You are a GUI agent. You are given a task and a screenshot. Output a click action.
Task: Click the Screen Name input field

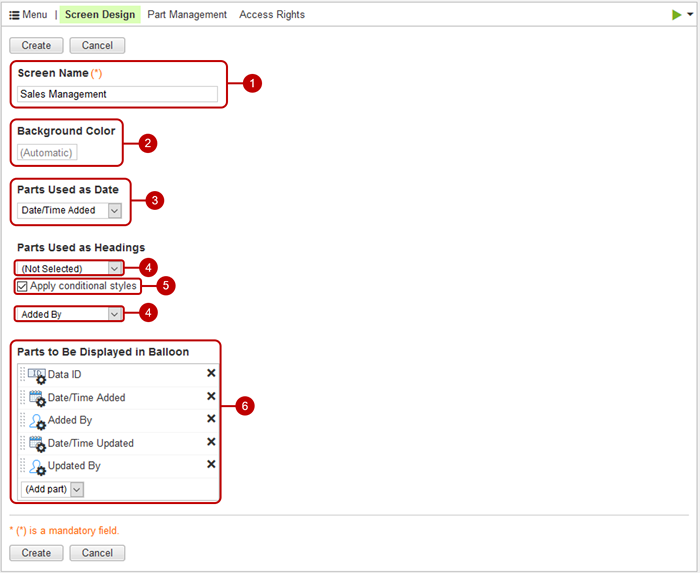point(117,94)
